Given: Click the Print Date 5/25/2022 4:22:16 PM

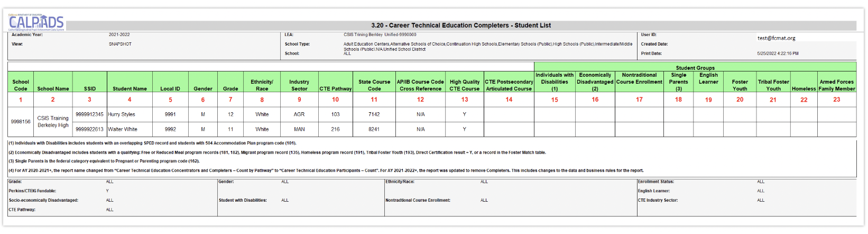Looking at the screenshot, I should pyautogui.click(x=778, y=53).
